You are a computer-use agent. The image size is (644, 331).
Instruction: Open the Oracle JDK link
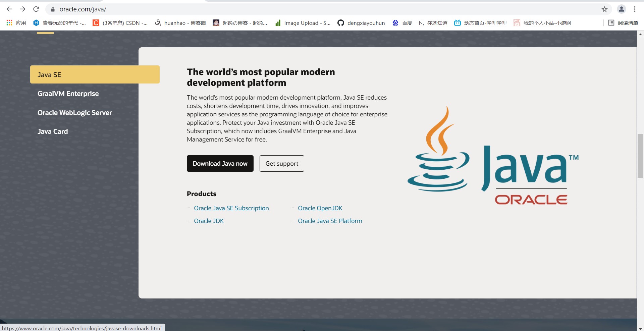209,221
